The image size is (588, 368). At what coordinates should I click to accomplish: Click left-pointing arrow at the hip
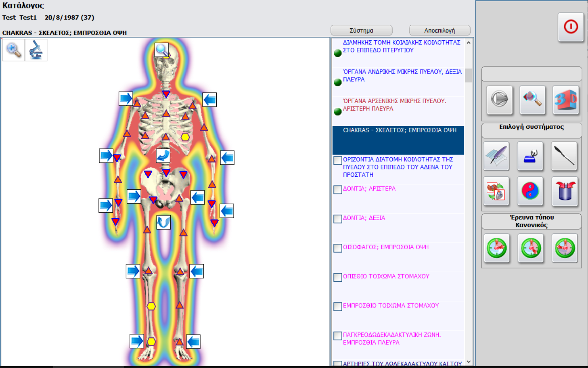pyautogui.click(x=198, y=197)
